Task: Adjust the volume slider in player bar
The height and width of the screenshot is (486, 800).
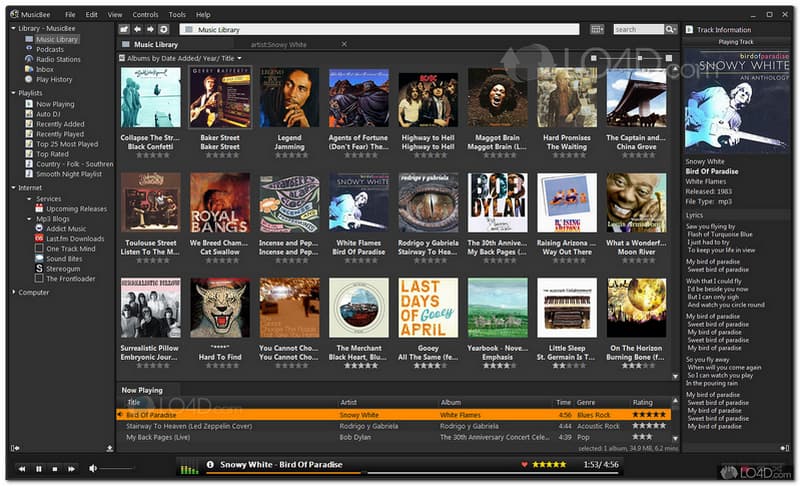Action: pos(117,468)
